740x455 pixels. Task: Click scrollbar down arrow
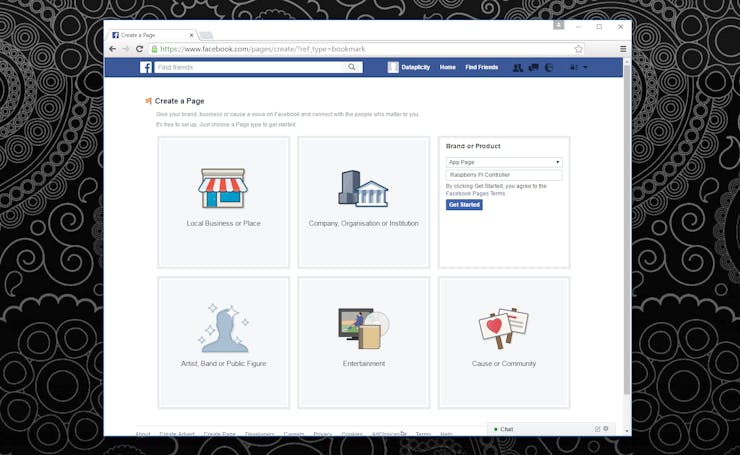click(627, 431)
